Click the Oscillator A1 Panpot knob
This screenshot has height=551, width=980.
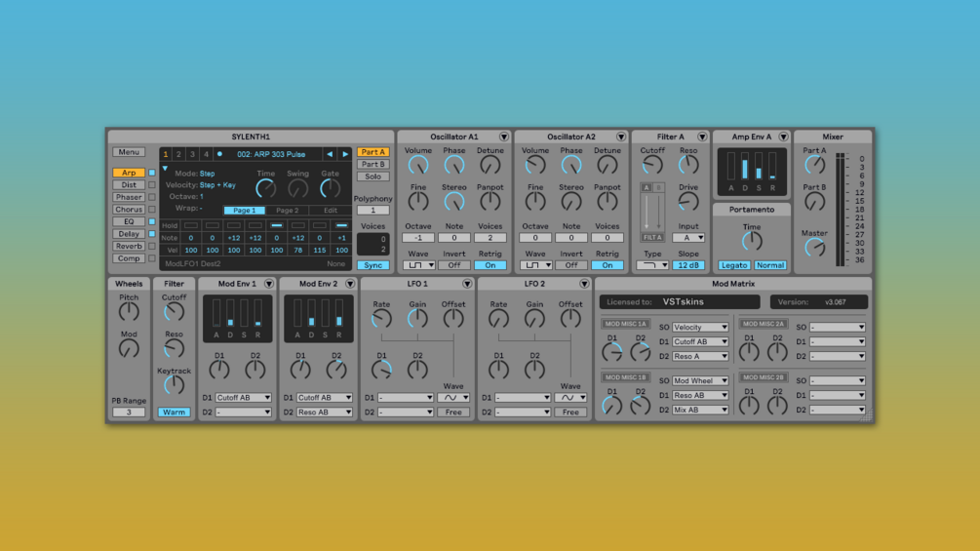pos(490,202)
